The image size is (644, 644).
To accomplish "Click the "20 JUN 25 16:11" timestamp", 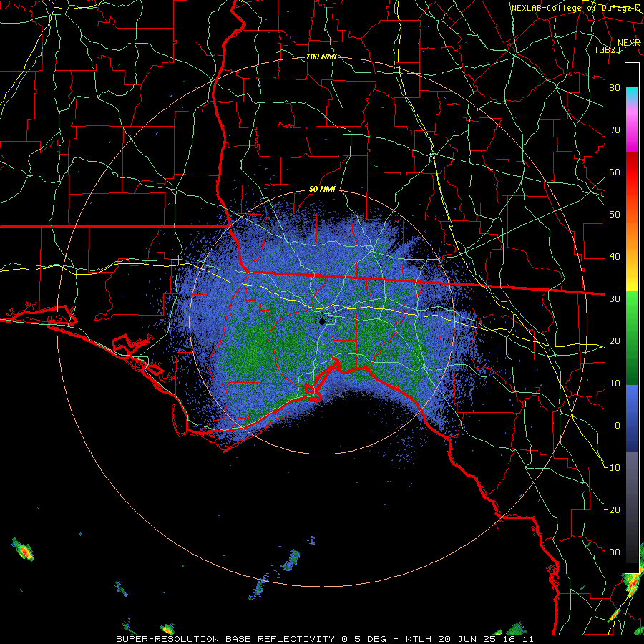I will click(x=487, y=639).
